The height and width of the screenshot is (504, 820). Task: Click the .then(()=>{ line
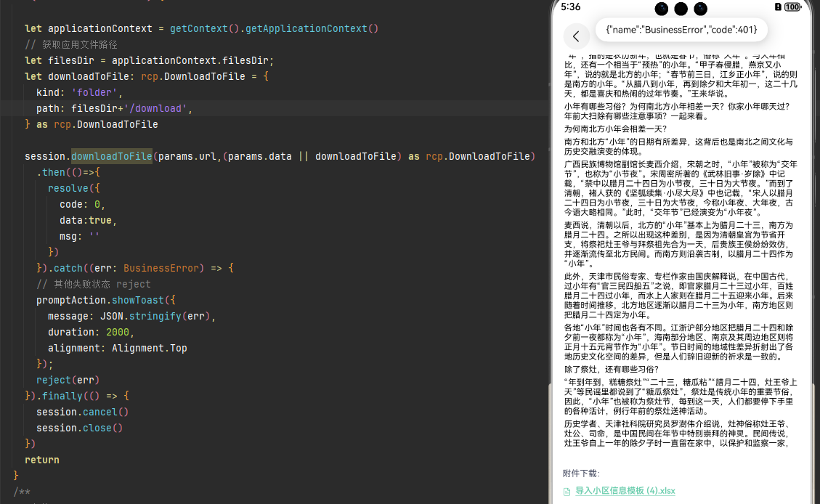68,173
